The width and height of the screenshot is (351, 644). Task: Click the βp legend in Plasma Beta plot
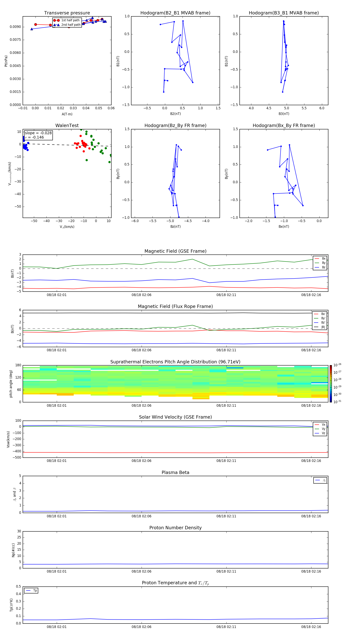[x=320, y=480]
